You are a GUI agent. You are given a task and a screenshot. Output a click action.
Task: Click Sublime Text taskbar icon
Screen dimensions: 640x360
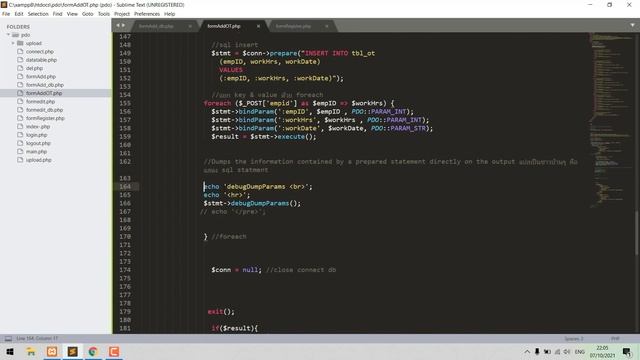coord(73,351)
